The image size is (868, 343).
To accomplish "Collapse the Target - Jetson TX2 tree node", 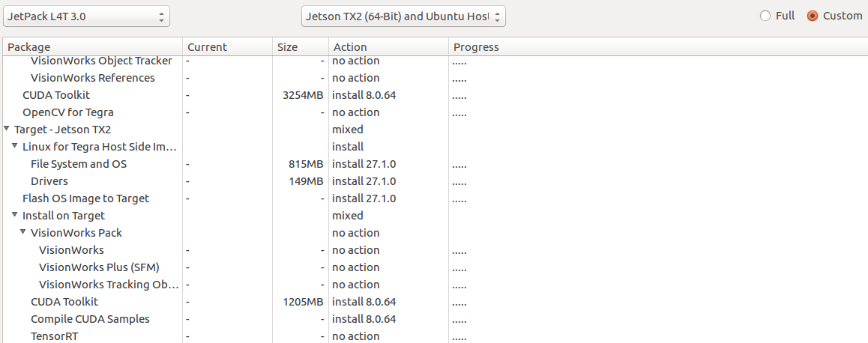I will [7, 130].
